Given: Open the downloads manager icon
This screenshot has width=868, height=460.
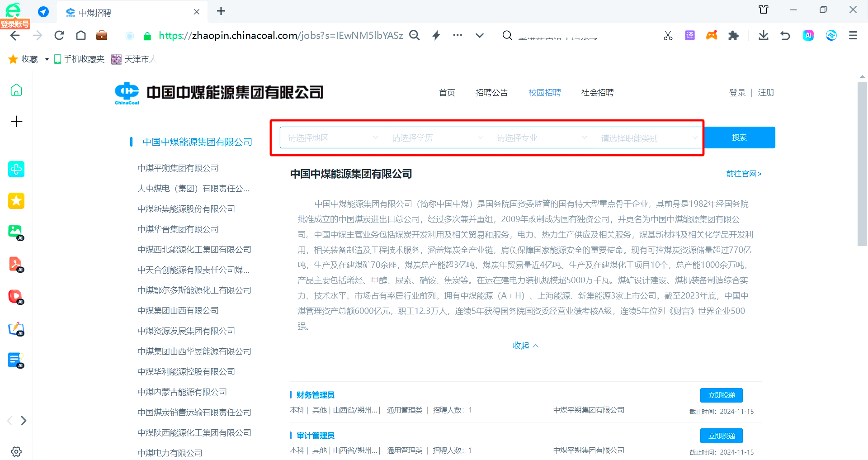Looking at the screenshot, I should [x=764, y=35].
